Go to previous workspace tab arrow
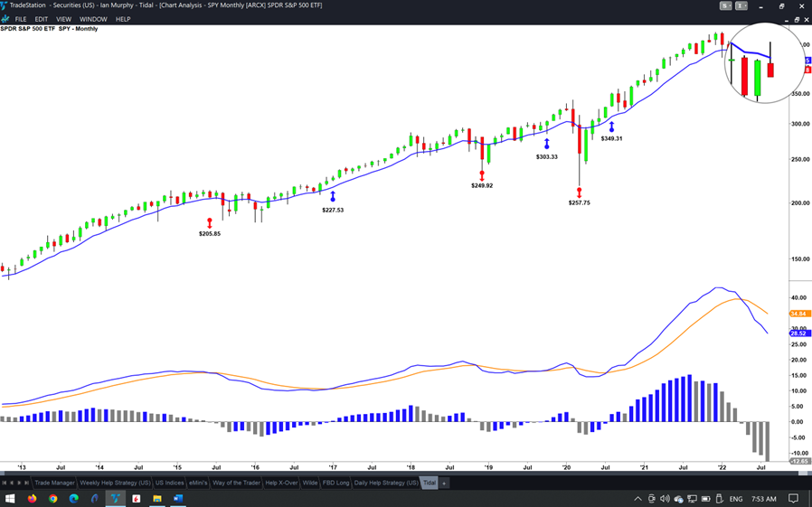The height and width of the screenshot is (507, 812). [x=12, y=483]
